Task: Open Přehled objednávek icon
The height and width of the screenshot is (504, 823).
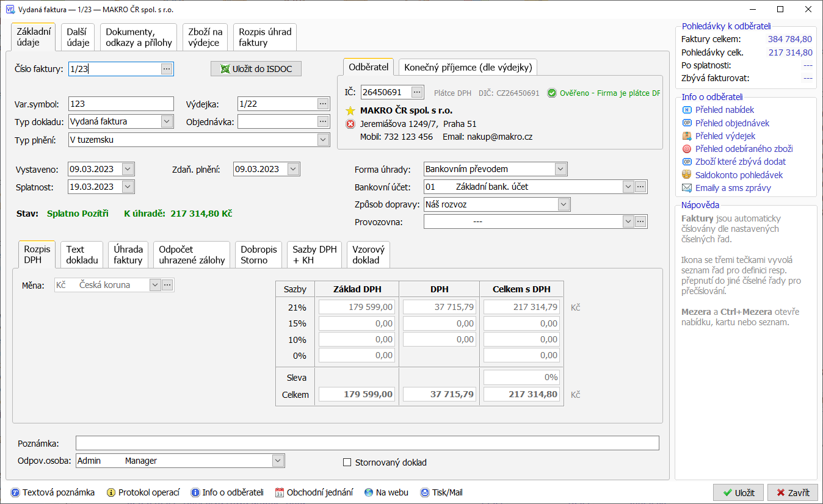Action: pyautogui.click(x=686, y=123)
